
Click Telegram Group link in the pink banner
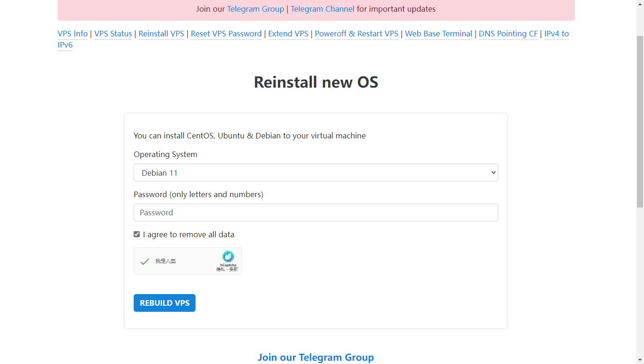coord(255,9)
